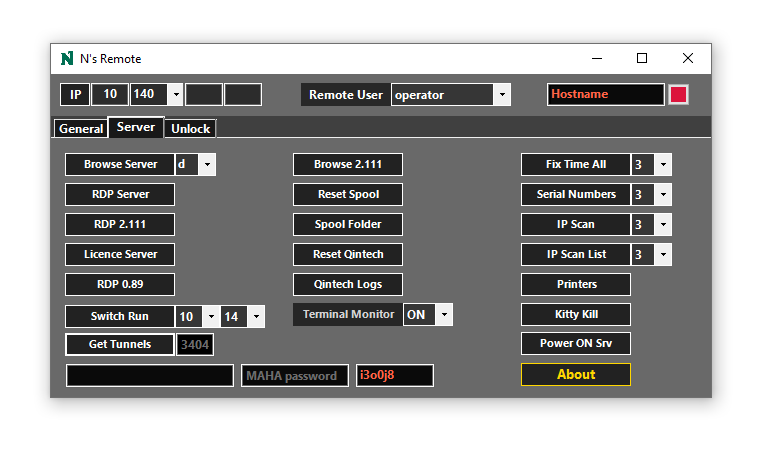Open Qintech Logs
781x462 pixels.
click(x=348, y=284)
